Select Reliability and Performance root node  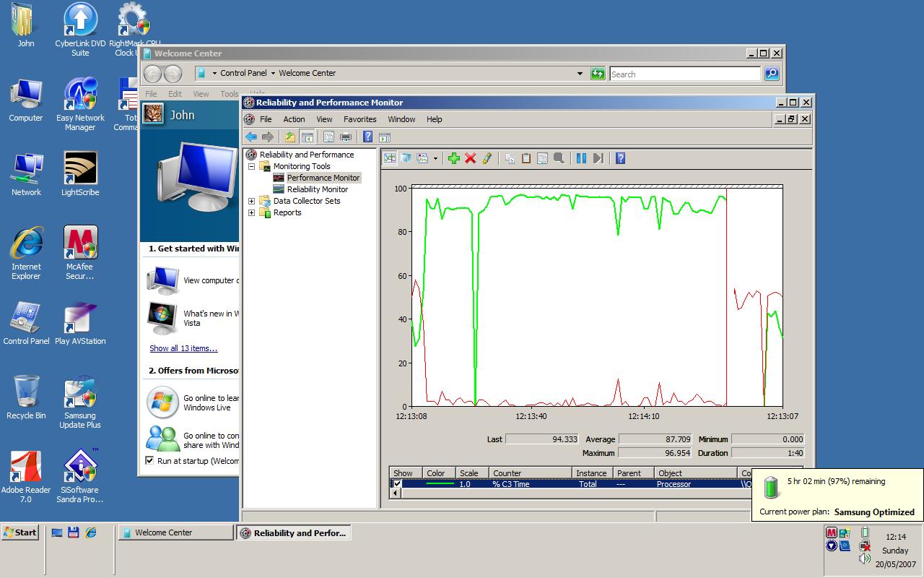coord(307,155)
